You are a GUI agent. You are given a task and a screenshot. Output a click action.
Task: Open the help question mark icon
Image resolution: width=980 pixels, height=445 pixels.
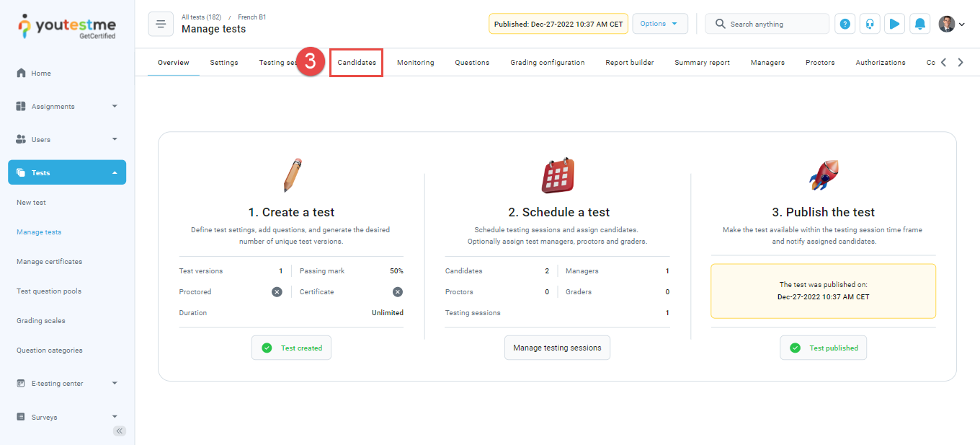(845, 24)
